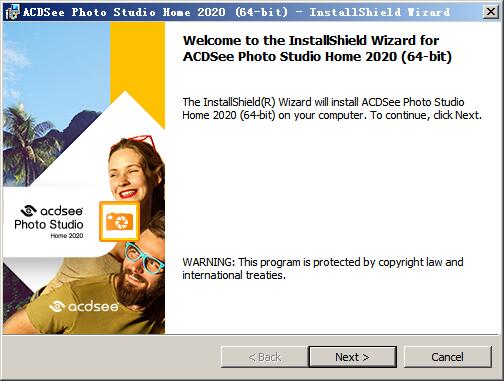Click the acdsee Photo Studio logo
This screenshot has height=381, width=504.
point(49,222)
